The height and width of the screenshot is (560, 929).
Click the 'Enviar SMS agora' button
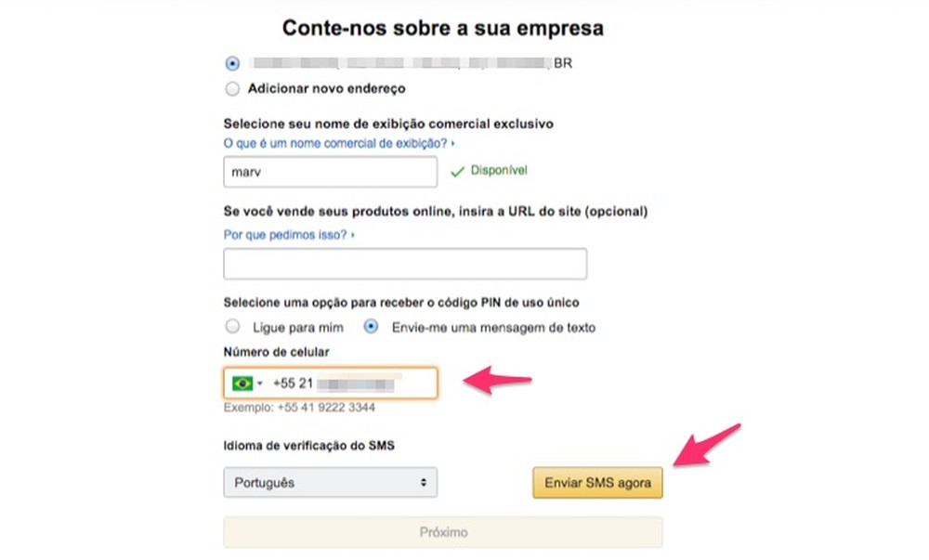(x=597, y=482)
